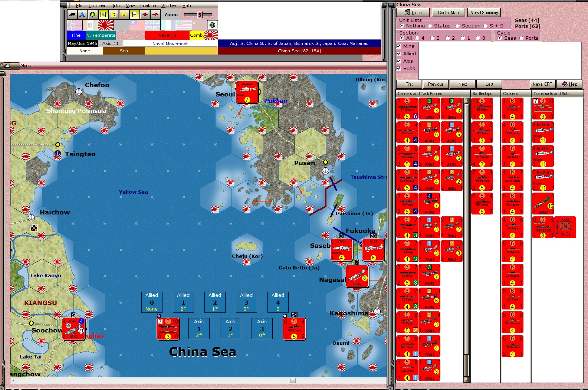
Task: Select Ports in Cycle group
Action: pyautogui.click(x=522, y=38)
